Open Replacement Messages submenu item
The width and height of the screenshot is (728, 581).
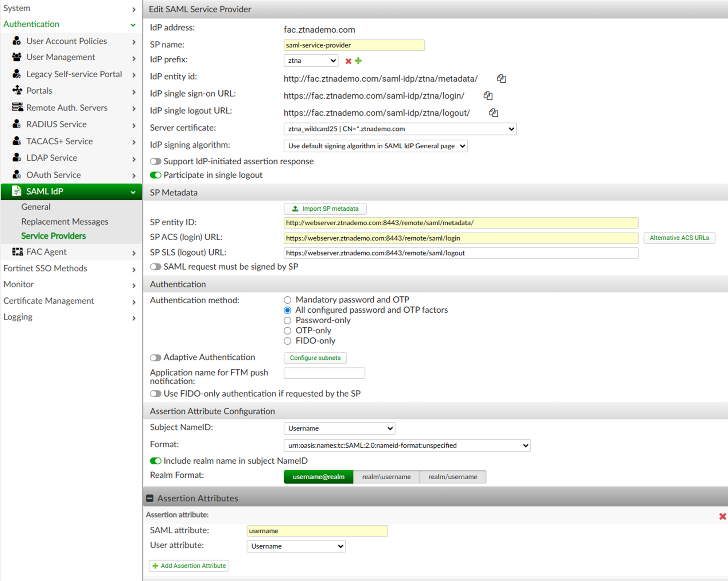pyautogui.click(x=65, y=222)
